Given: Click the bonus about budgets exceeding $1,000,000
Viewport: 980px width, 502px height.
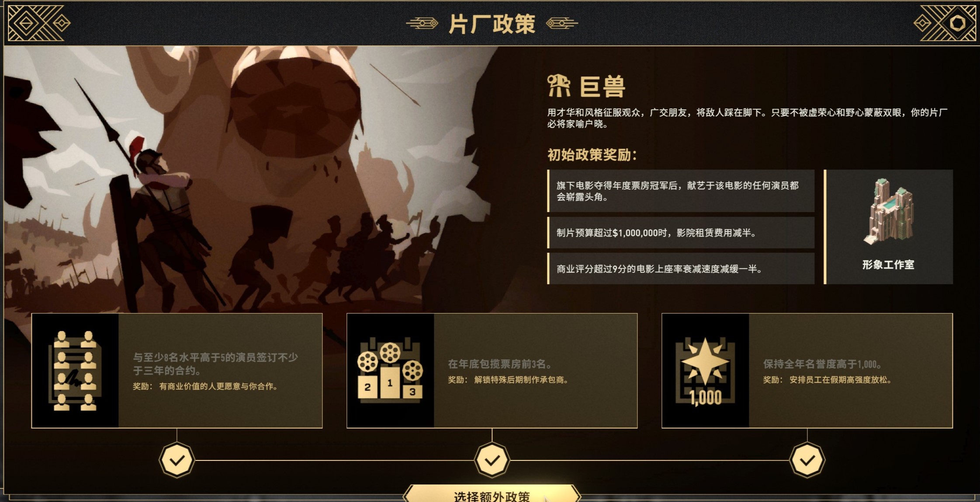Looking at the screenshot, I should [x=681, y=233].
